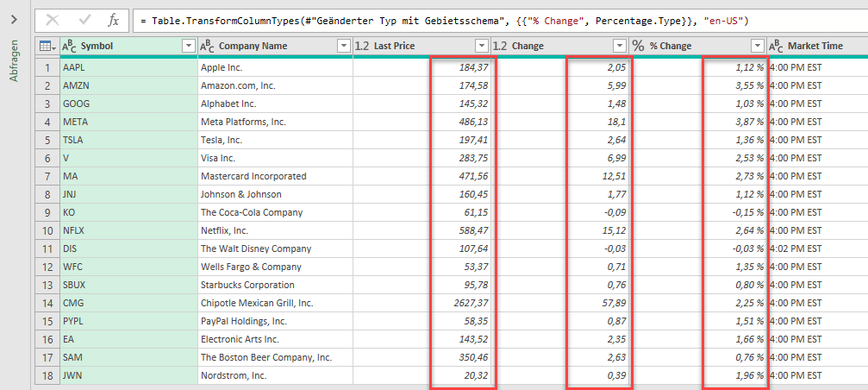Open the Company Name column filter dropdown
Viewport: 868px width, 390px height.
click(x=344, y=46)
